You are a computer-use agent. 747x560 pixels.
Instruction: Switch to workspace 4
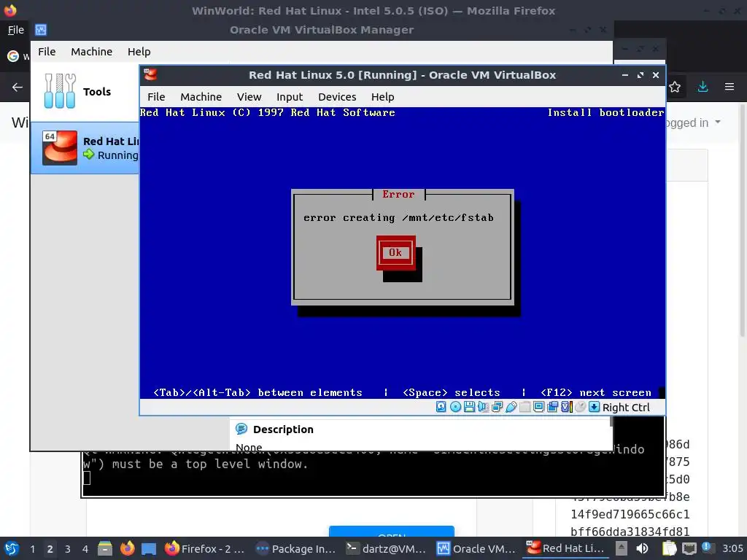tap(85, 549)
